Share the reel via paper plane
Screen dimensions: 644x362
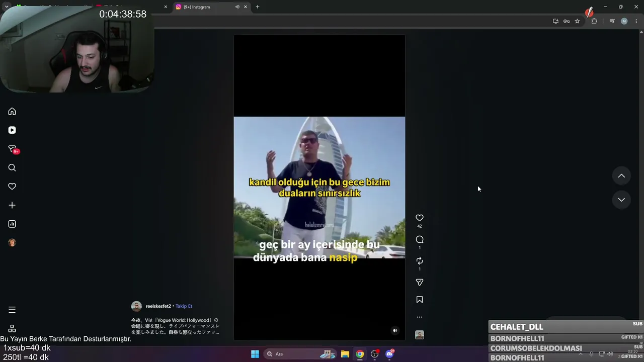tap(420, 283)
